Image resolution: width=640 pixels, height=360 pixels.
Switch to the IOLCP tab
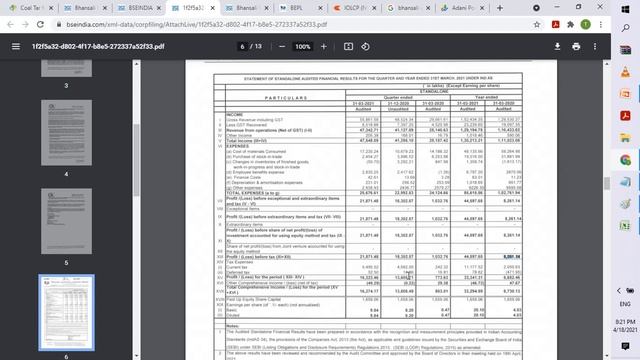(x=355, y=8)
